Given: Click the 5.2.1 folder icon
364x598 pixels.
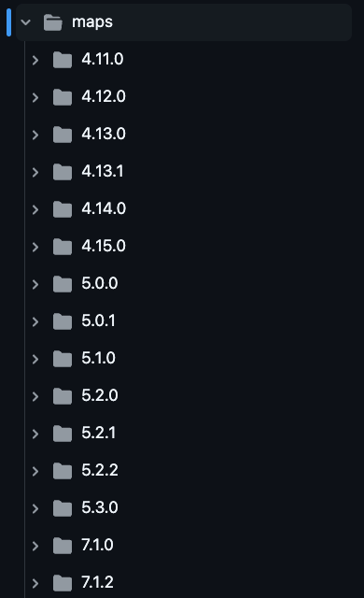Looking at the screenshot, I should 63,434.
